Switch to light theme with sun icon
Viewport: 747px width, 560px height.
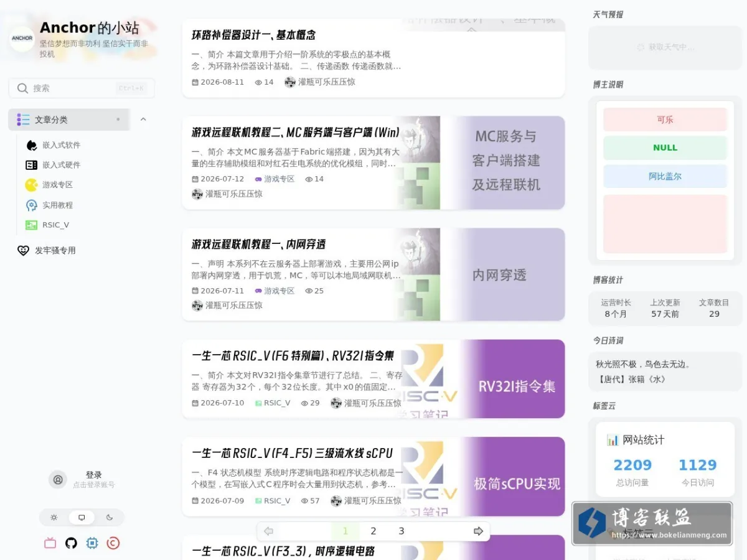coord(54,517)
